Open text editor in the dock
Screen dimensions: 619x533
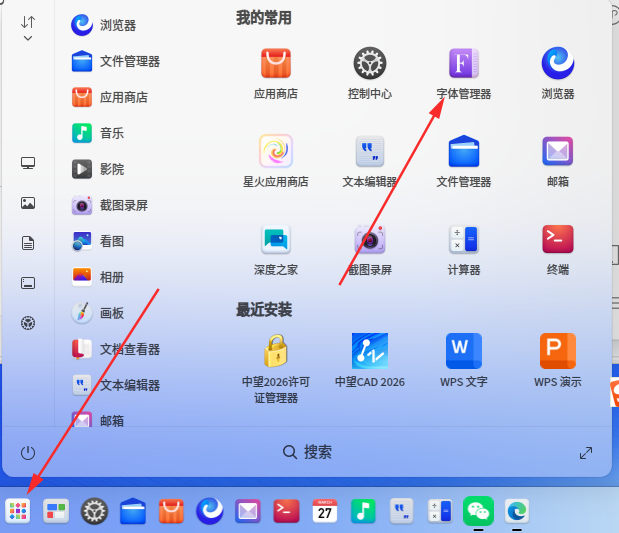pos(401,511)
